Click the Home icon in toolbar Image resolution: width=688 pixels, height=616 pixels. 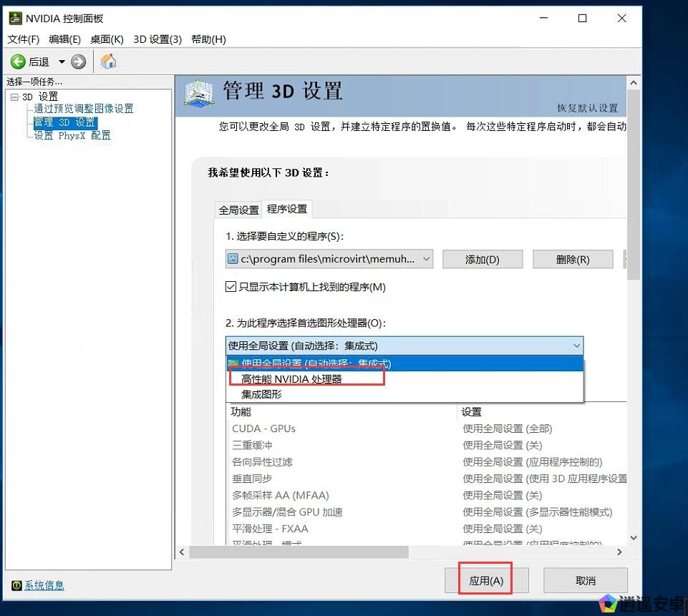109,62
